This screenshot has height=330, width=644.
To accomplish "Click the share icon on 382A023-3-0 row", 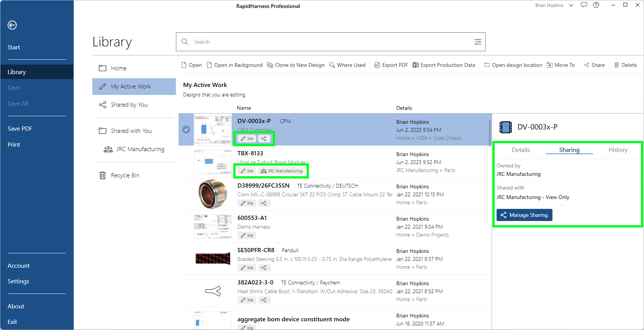I will click(264, 300).
